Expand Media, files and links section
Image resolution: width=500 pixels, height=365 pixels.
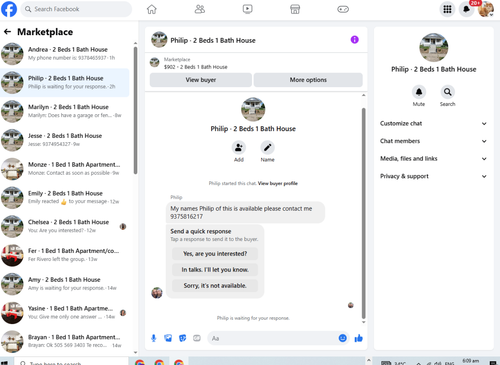click(433, 159)
